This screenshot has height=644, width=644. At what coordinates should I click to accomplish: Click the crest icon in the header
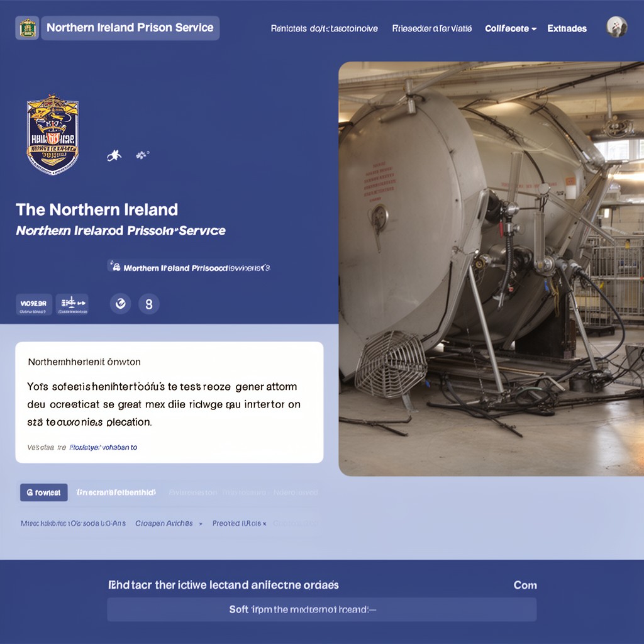coord(27,28)
